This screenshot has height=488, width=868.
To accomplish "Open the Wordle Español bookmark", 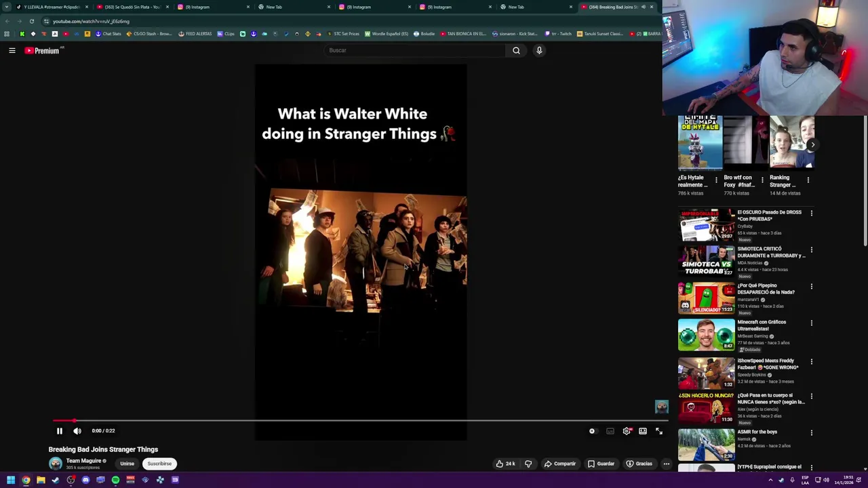I will (387, 33).
